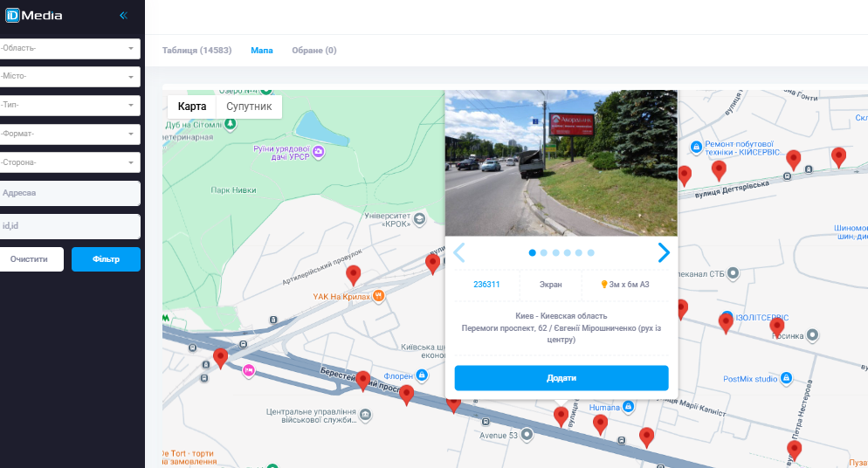868x468 pixels.
Task: Click the Додати button
Action: pyautogui.click(x=561, y=378)
